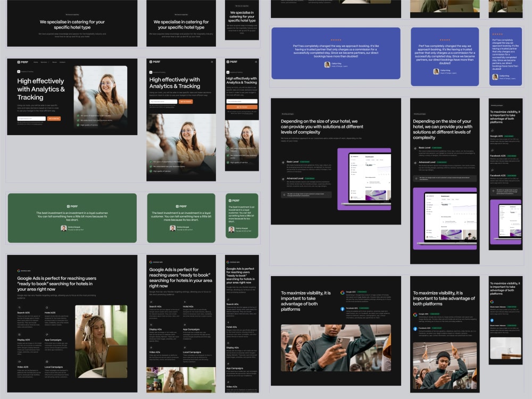Click the reviewer avatar in the tablet blue testimonial
The width and height of the screenshot is (532, 399).
(436, 71)
